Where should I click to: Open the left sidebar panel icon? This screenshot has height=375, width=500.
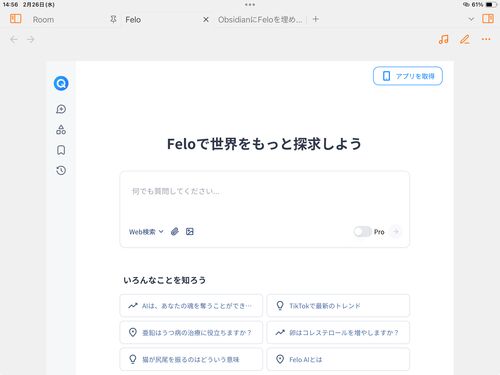tap(15, 19)
